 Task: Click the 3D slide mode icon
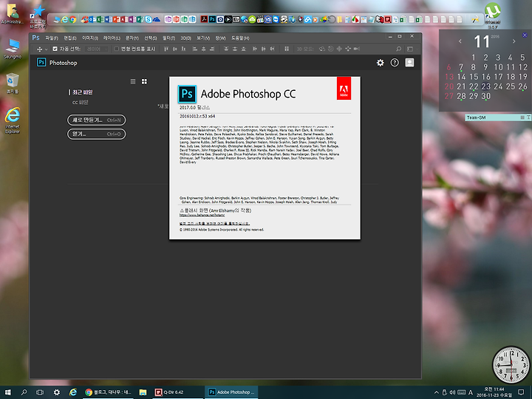click(348, 49)
